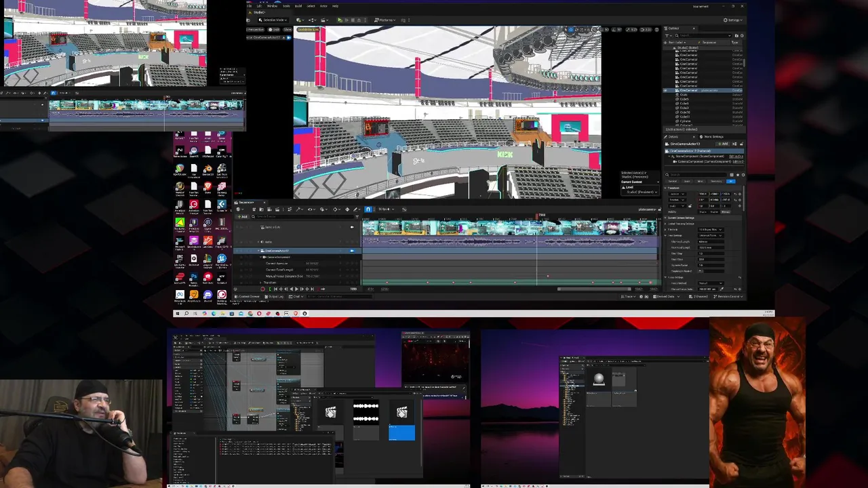Jump to sequence start in Sequencer
The height and width of the screenshot is (488, 868).
(275, 289)
